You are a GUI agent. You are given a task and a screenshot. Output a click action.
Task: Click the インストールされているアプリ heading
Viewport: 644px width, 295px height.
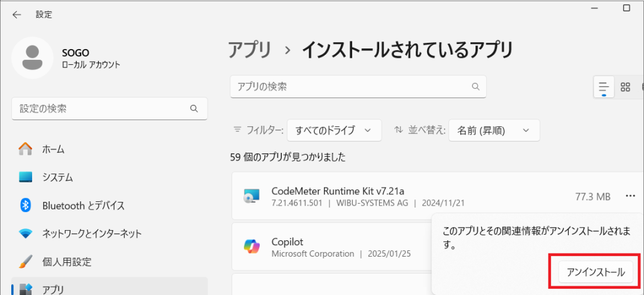pos(408,50)
